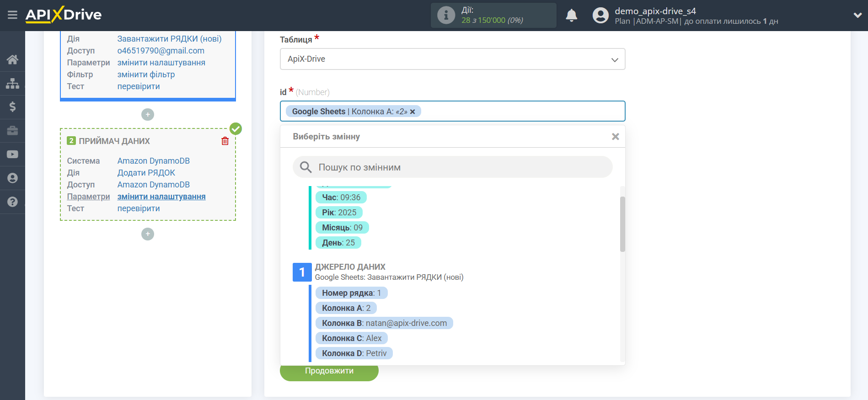This screenshot has height=400, width=868.
Task: Open the hamburger menu
Action: pos(12,15)
